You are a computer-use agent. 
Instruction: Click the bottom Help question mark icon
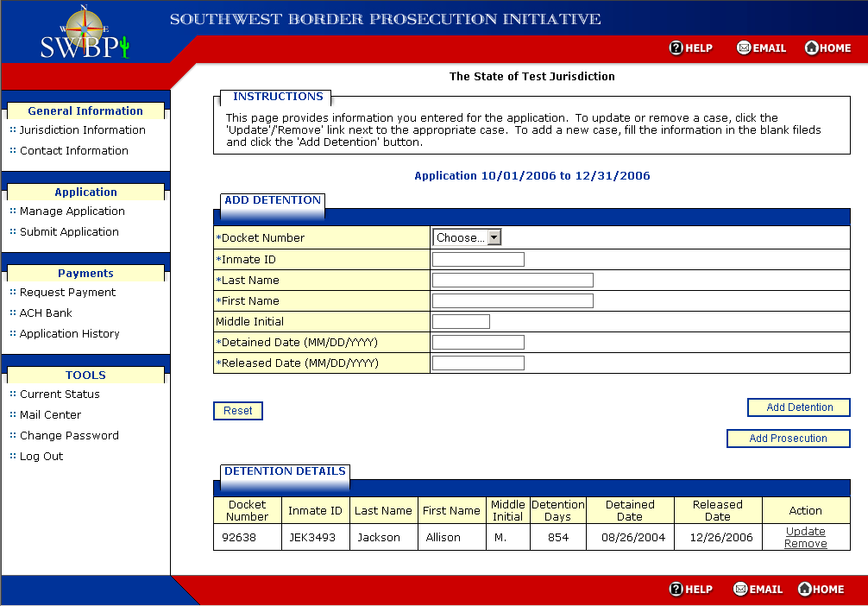676,589
